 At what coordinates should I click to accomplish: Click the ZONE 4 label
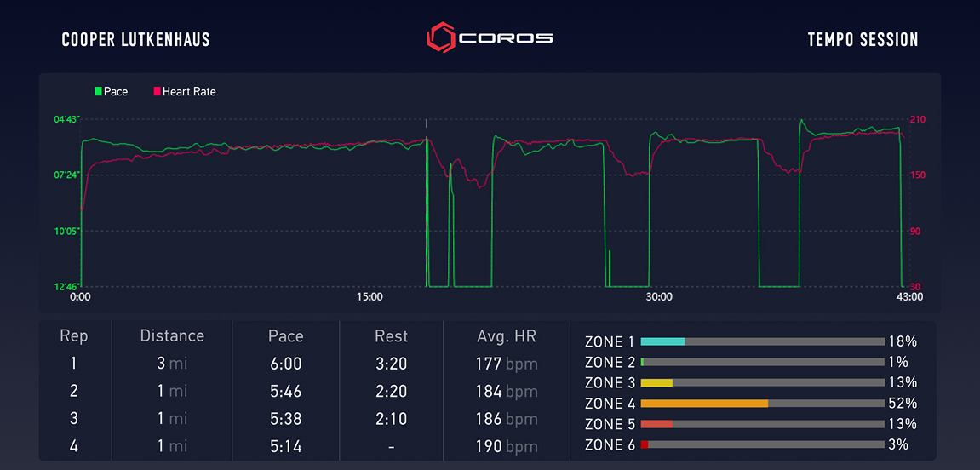[x=610, y=403]
